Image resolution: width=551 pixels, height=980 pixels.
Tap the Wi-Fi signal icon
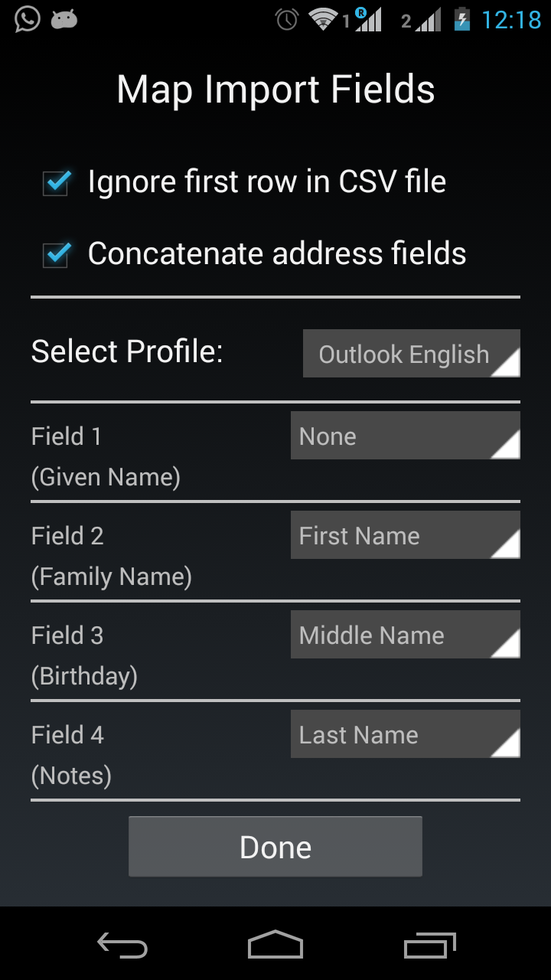click(x=324, y=20)
